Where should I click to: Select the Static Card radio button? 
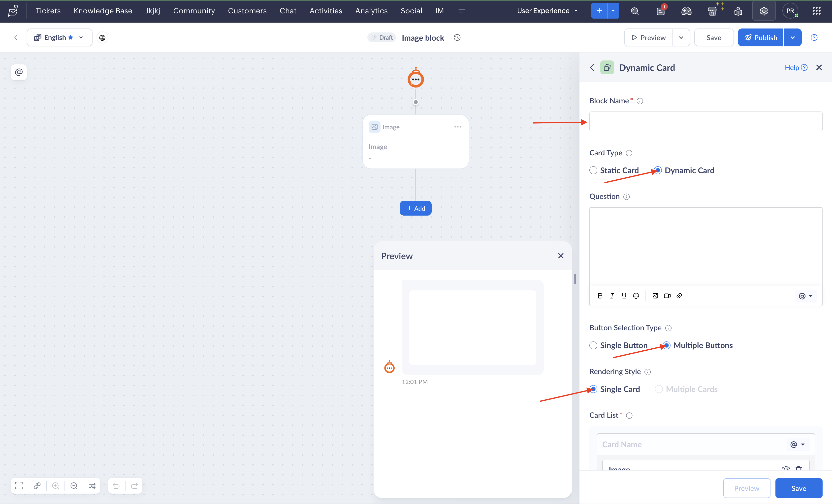[593, 170]
